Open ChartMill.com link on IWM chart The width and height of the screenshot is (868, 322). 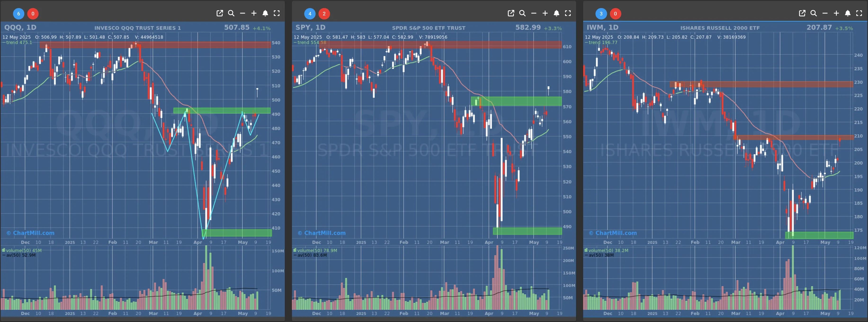pyautogui.click(x=613, y=233)
